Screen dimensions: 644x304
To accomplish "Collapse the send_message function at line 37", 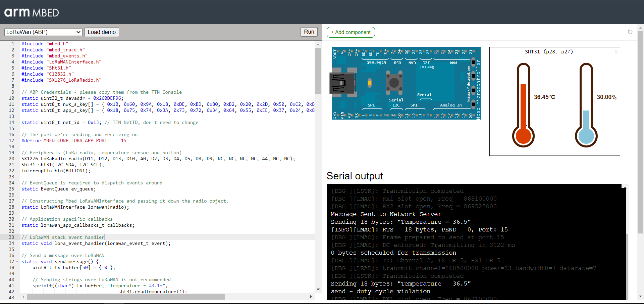I will click(x=17, y=261).
